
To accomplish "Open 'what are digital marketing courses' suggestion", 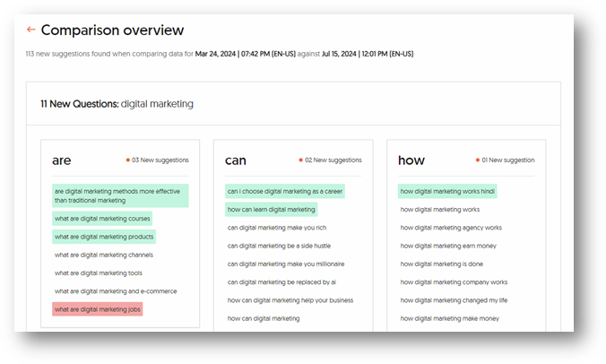I will (x=102, y=219).
